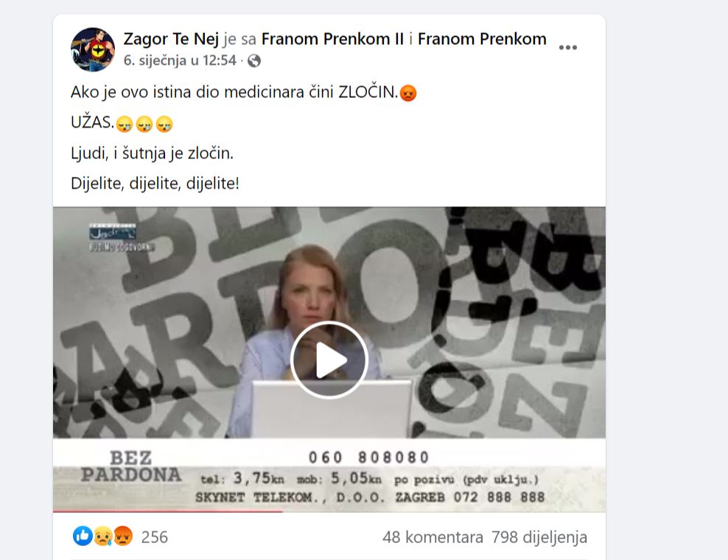Screen dimensions: 728x560
Task: Click the post timestamp 6. siječnja u 12:54
Action: (x=180, y=60)
